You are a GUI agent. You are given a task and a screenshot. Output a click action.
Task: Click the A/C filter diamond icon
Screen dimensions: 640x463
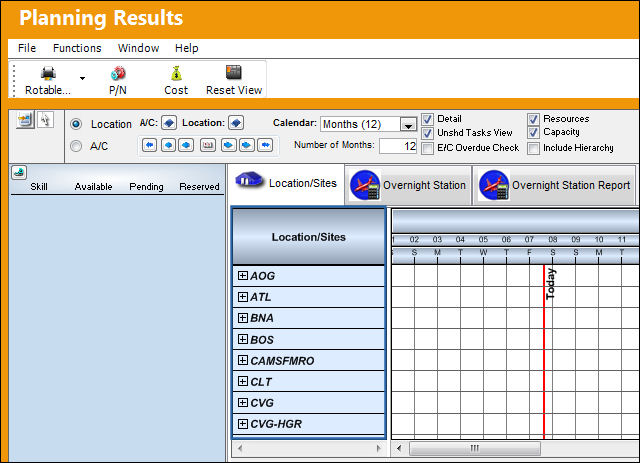tap(169, 122)
